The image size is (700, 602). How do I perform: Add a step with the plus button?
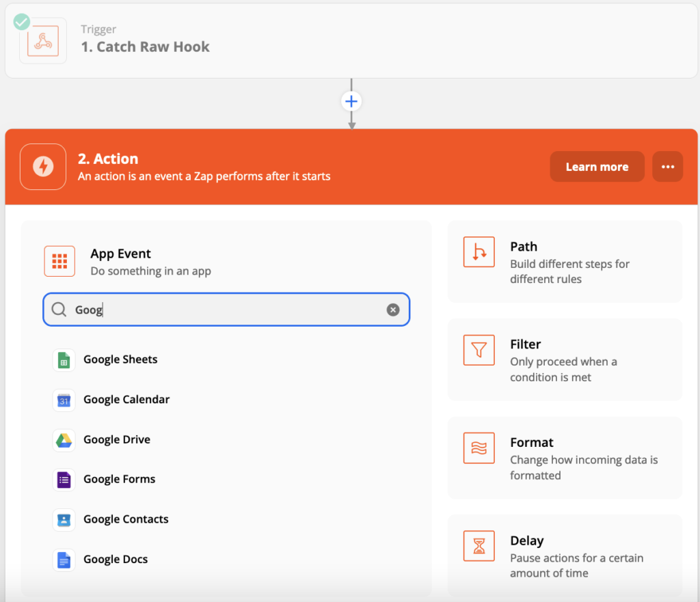[x=351, y=101]
